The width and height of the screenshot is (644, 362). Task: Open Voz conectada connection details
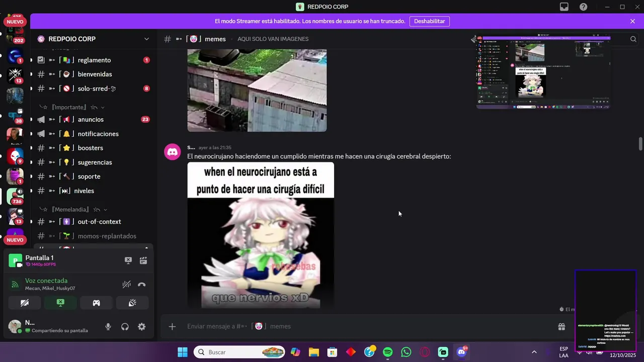(46, 281)
